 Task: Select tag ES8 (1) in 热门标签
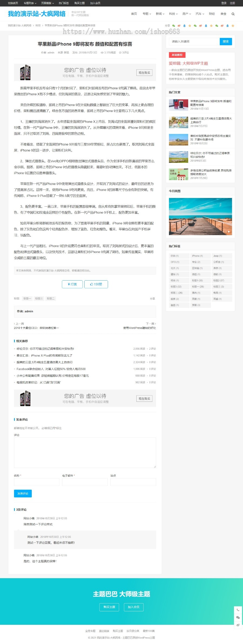pyautogui.click(x=179, y=256)
